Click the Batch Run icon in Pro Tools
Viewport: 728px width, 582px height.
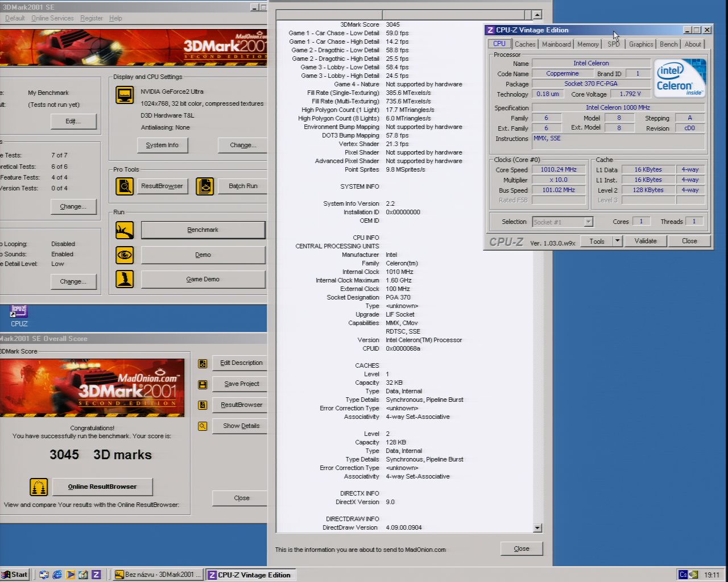[205, 186]
